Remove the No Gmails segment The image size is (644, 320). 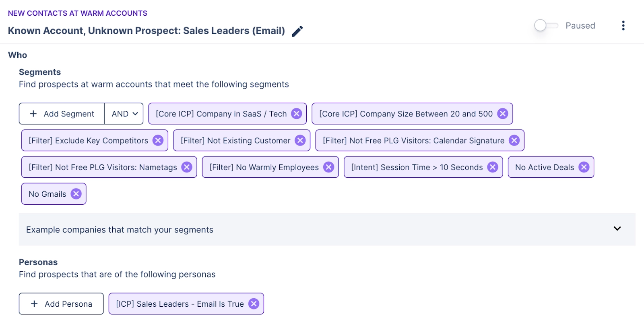pyautogui.click(x=76, y=194)
